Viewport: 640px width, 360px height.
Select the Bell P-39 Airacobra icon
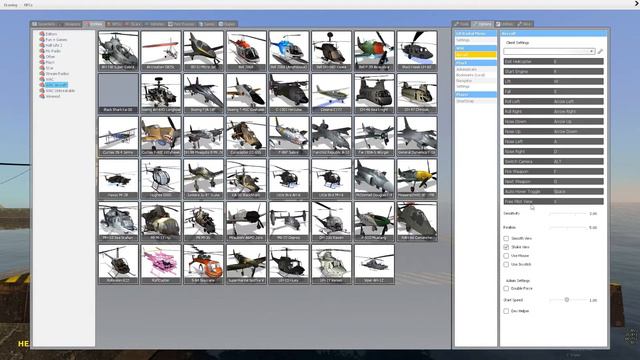pyautogui.click(x=374, y=51)
